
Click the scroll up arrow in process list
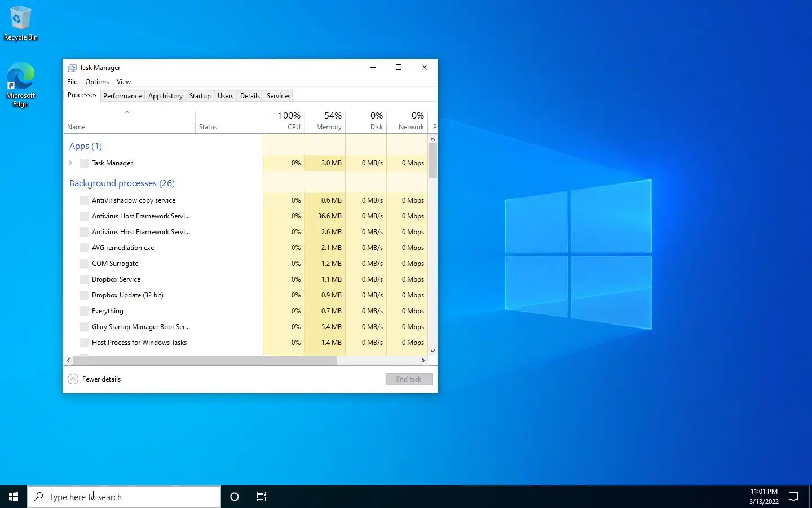433,139
